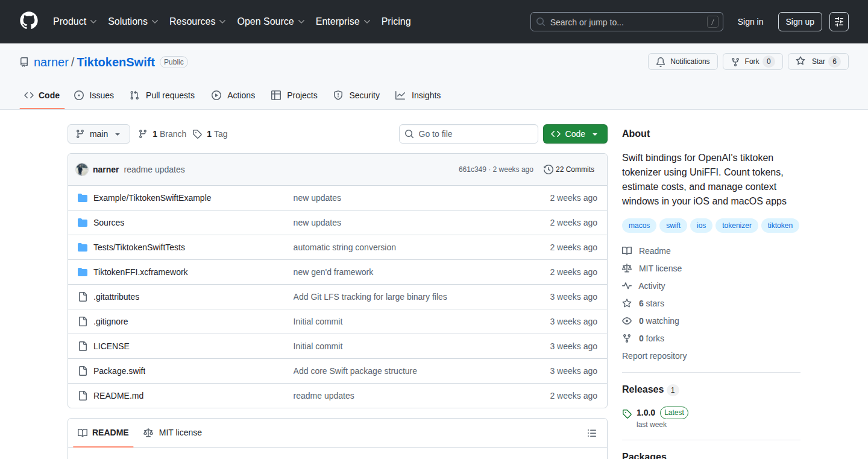Open commit hash 661c349
The width and height of the screenshot is (868, 459).
click(473, 169)
